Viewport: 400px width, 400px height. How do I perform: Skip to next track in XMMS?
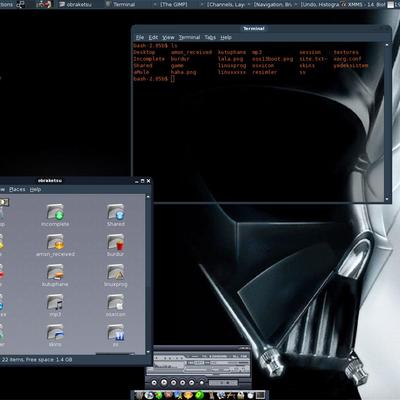(192, 383)
